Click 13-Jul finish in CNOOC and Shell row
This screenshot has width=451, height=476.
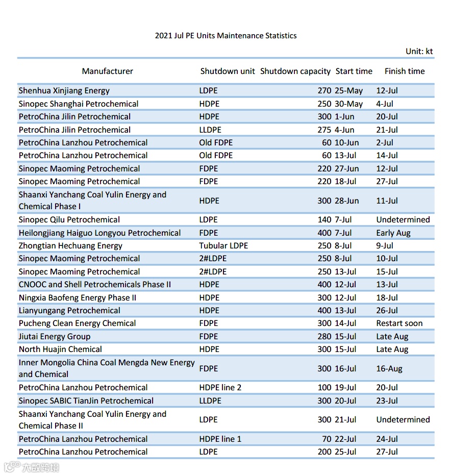pyautogui.click(x=387, y=285)
